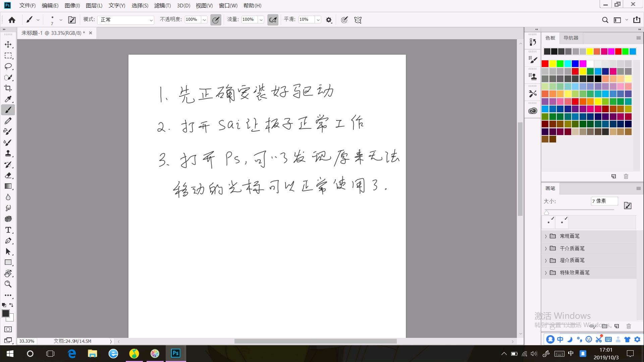Open the 滤镜(T) menu
The height and width of the screenshot is (362, 644).
point(162,6)
